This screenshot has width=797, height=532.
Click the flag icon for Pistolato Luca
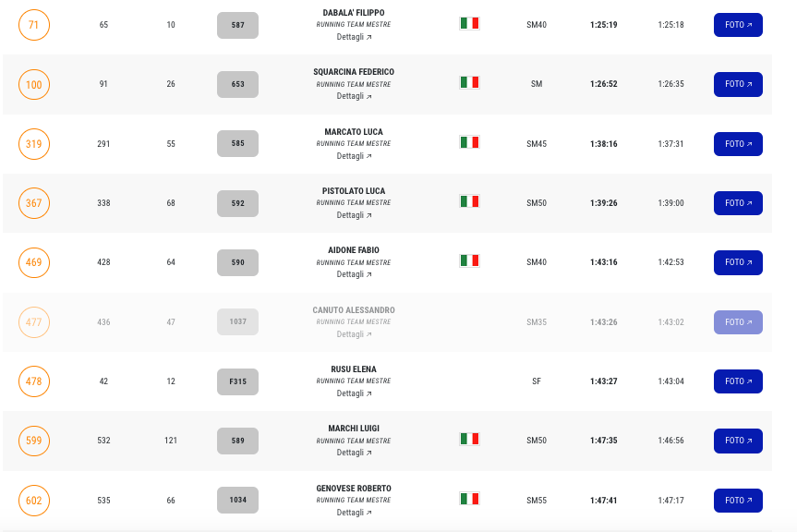point(469,201)
